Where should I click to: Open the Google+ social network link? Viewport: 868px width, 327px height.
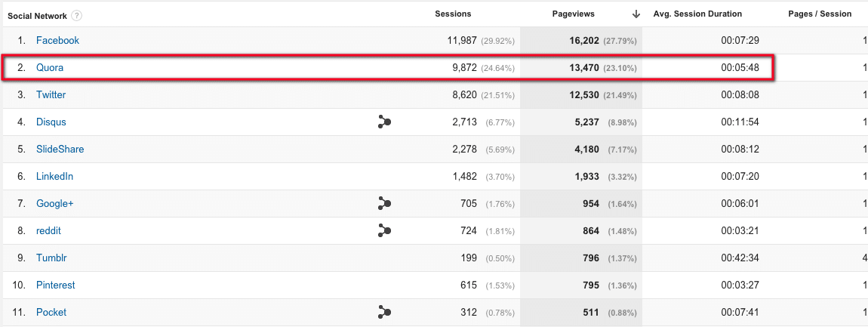click(54, 203)
